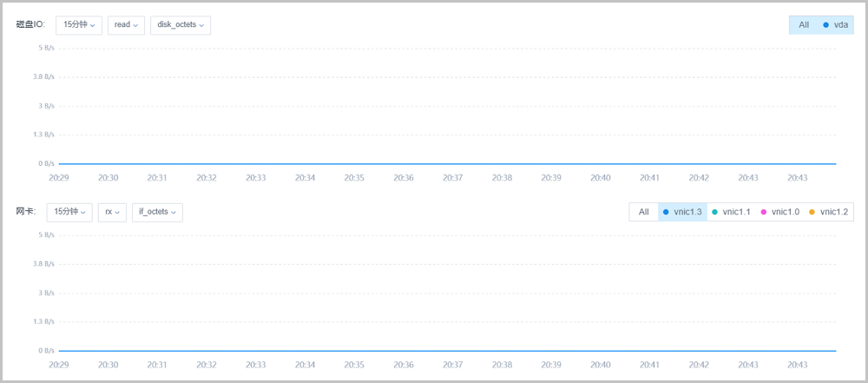Expand the rx direction dropdown

(112, 212)
